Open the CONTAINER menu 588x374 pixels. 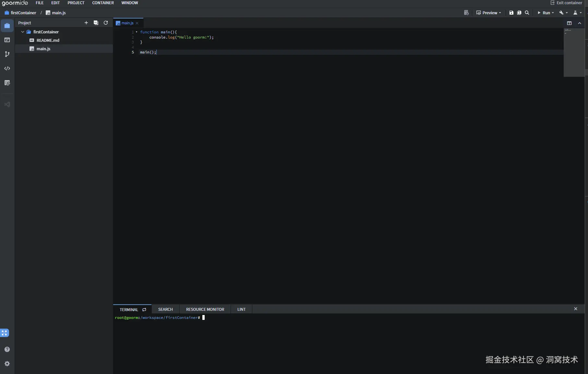point(103,3)
